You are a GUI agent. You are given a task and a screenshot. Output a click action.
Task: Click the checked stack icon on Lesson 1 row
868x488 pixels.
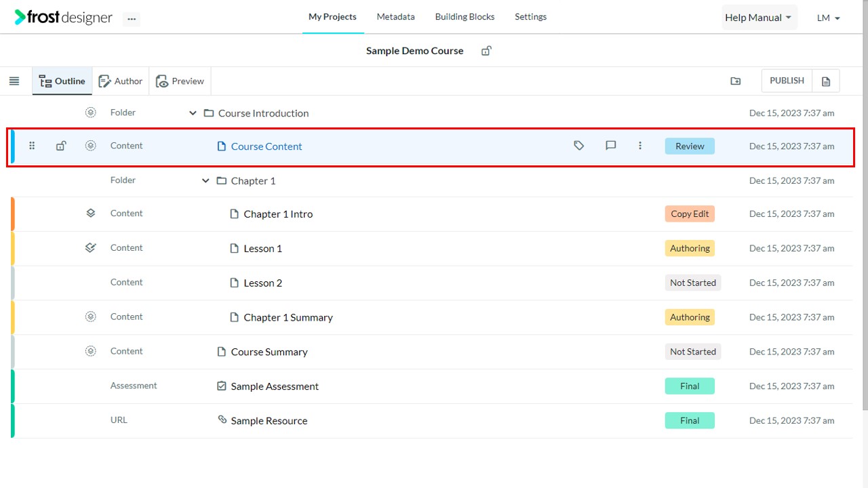click(x=91, y=247)
